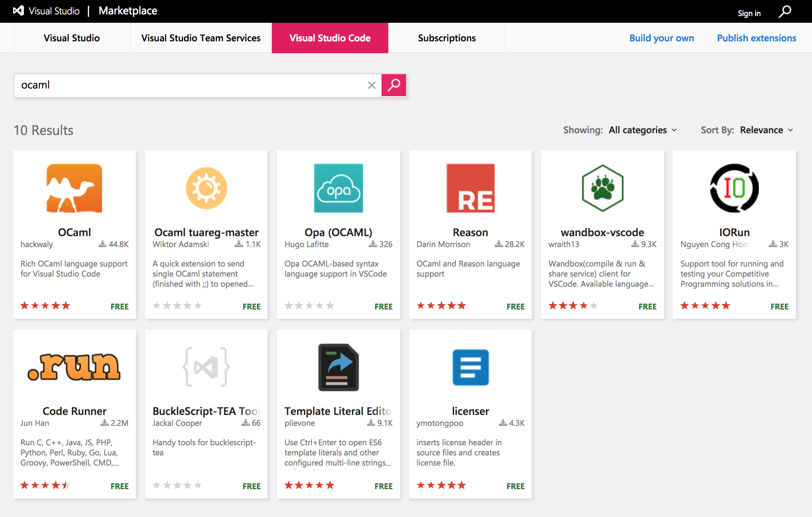812x517 pixels.
Task: Click in the ocaml search field
Action: pyautogui.click(x=190, y=85)
